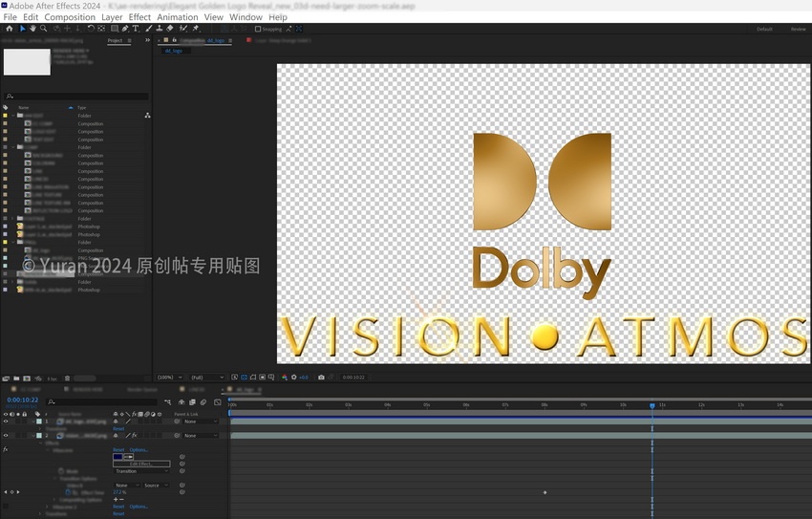Expand the overflow panel chevron next to Project
Screen dimensions: 812x519
[x=147, y=40]
